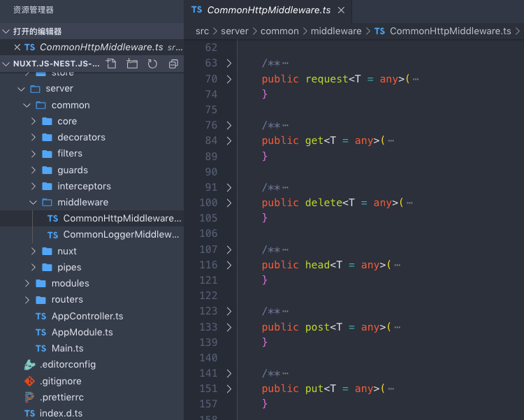Click the 'post' method name in code
524x420 pixels.
[x=317, y=327]
